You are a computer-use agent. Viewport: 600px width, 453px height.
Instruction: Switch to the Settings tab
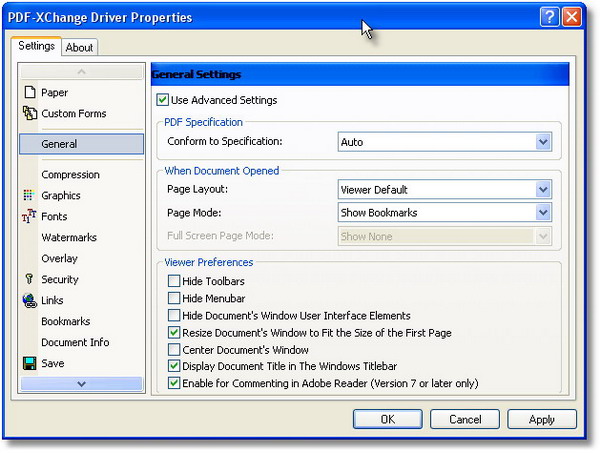click(x=36, y=46)
